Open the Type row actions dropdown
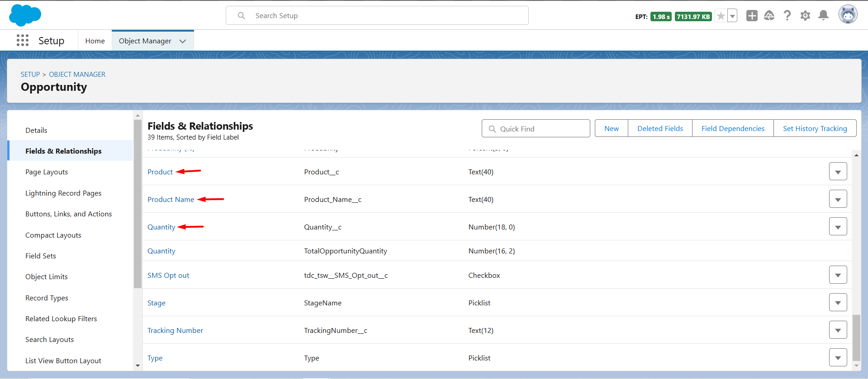The image size is (868, 379). click(838, 358)
